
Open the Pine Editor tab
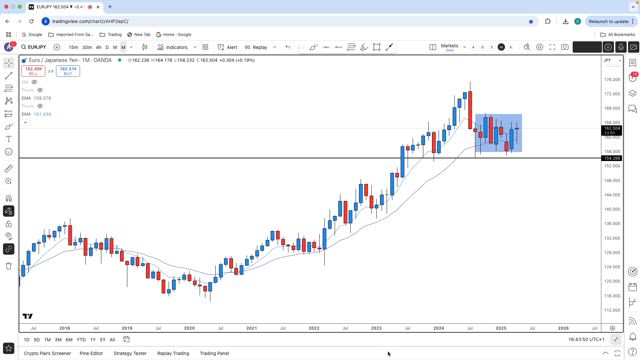(x=91, y=353)
